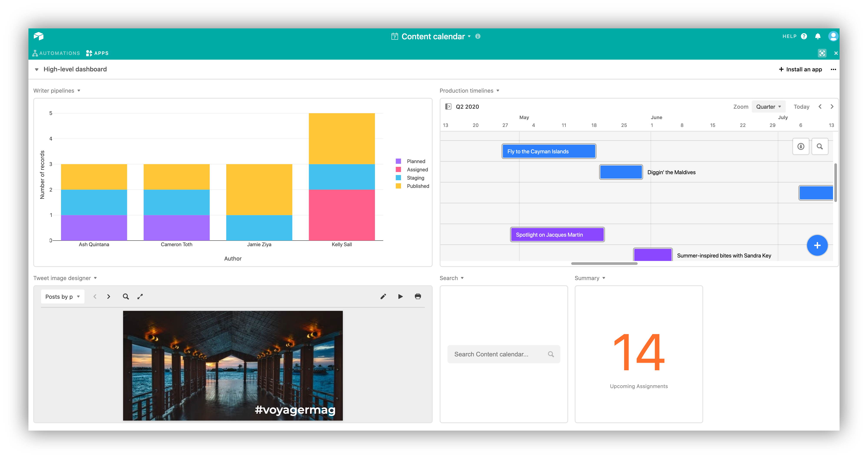
Task: Click the Jamie Ziya author label
Action: (x=259, y=244)
